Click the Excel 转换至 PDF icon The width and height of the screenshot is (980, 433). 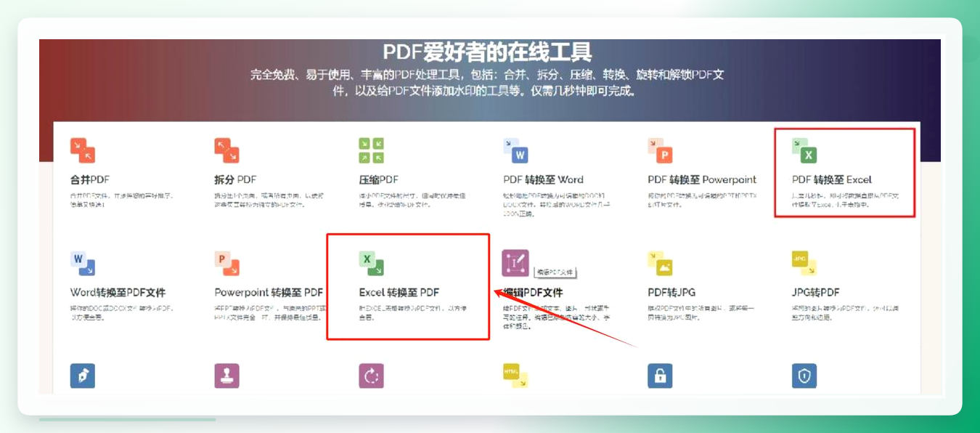371,263
